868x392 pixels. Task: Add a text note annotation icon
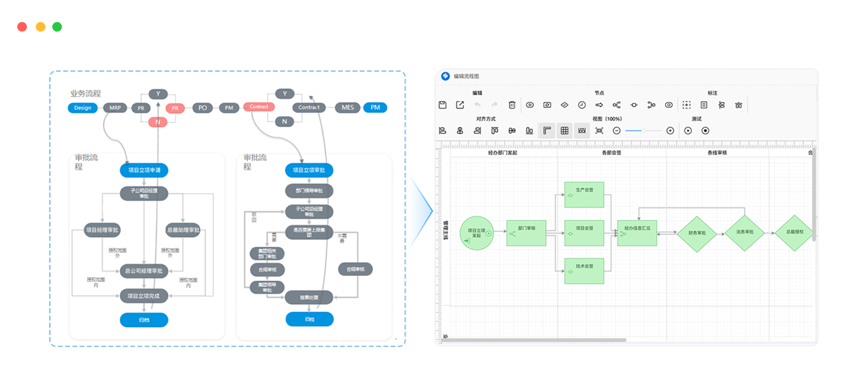click(x=704, y=105)
